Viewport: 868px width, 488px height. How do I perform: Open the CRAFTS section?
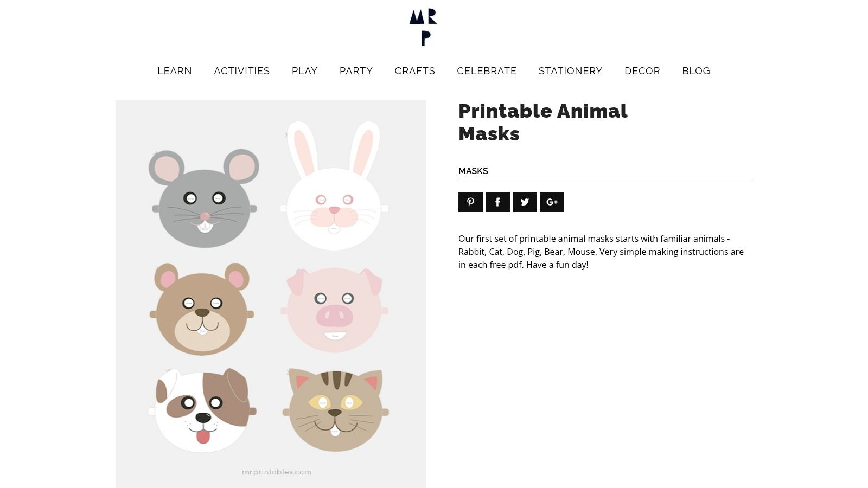414,71
